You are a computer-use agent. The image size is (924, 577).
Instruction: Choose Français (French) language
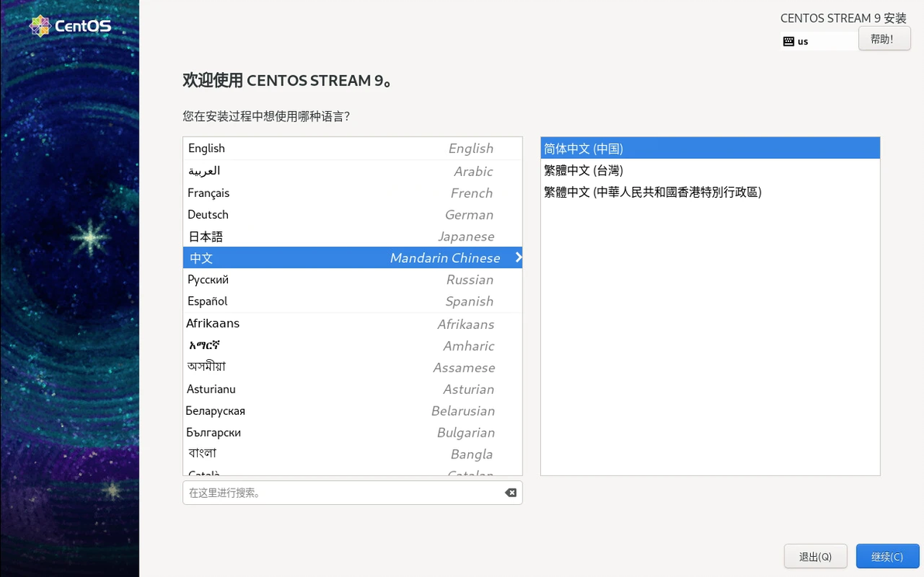353,193
